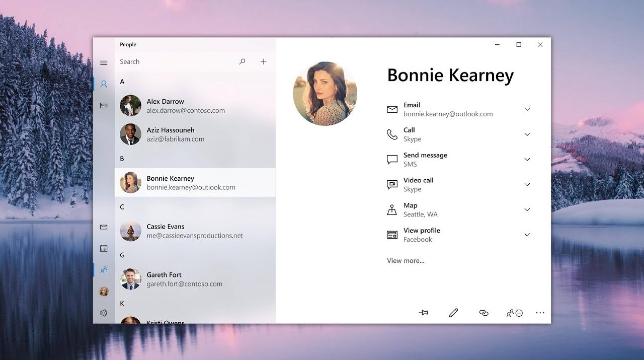Expand the Call Skype dropdown chevron

[527, 134]
